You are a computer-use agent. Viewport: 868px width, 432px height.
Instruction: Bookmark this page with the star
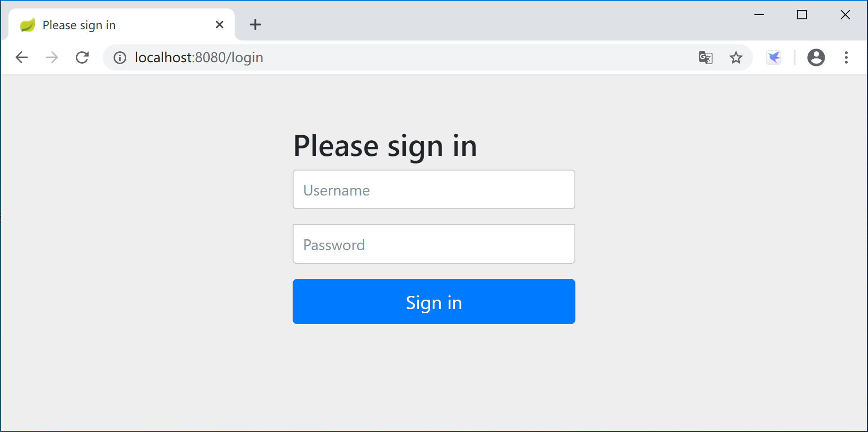point(736,57)
